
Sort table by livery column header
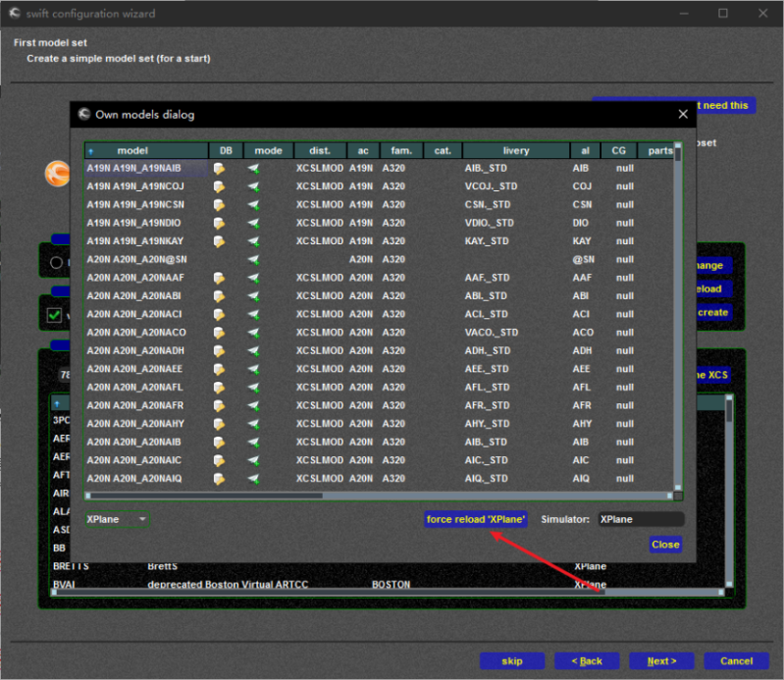pos(515,151)
